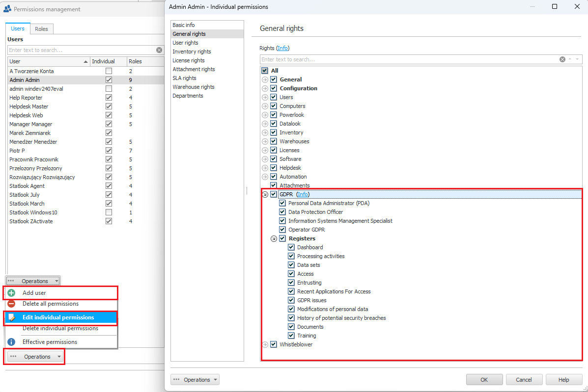Expand the Helpdesk rights node
588x392 pixels.
(265, 168)
